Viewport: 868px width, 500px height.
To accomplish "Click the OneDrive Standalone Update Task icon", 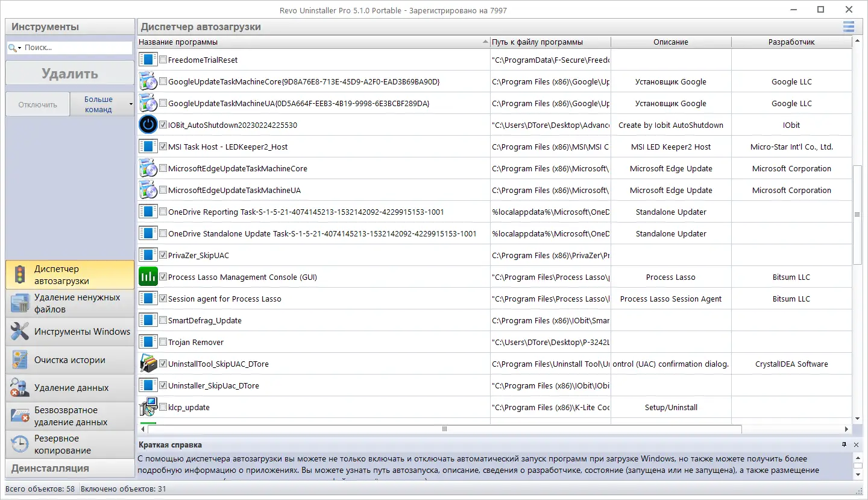I will click(148, 233).
